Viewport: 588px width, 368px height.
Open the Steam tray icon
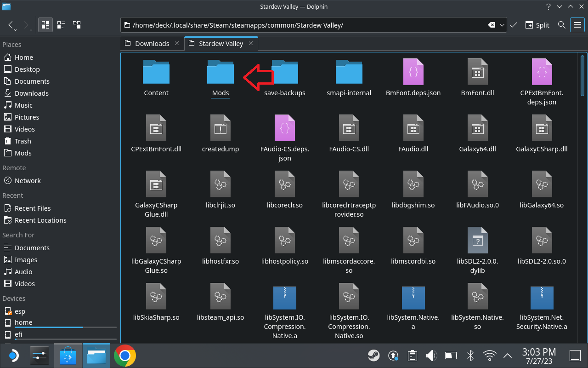pyautogui.click(x=373, y=356)
